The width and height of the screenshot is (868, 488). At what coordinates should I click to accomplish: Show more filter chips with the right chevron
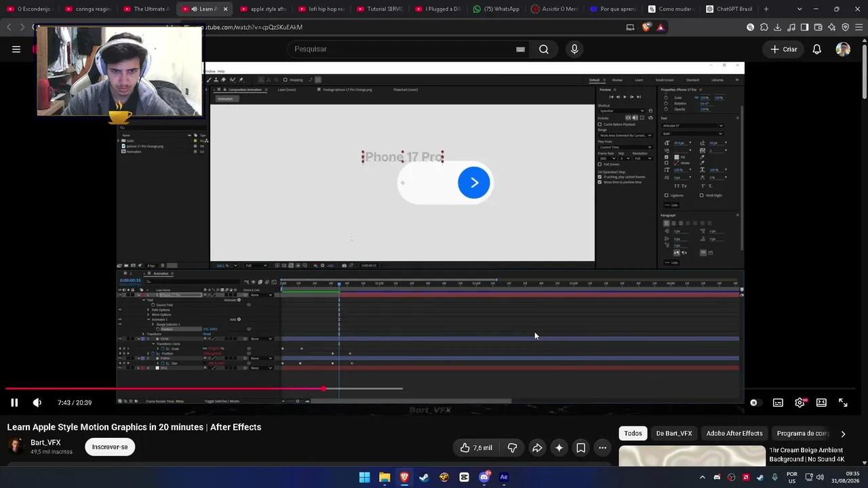843,434
